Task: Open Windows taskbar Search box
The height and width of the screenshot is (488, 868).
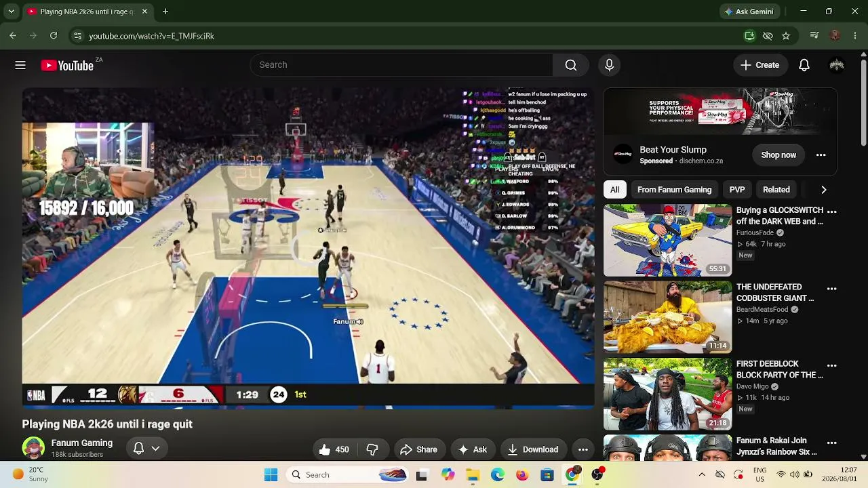Action: pyautogui.click(x=347, y=475)
